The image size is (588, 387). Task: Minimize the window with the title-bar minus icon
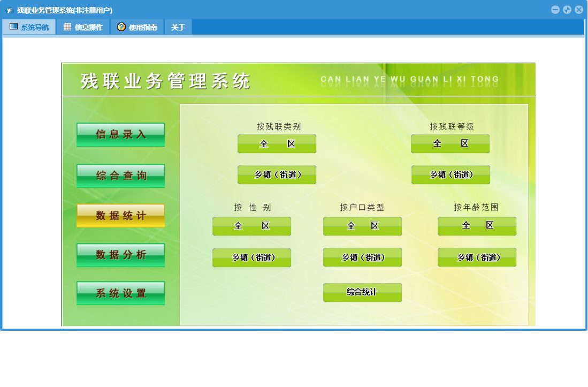click(x=555, y=10)
